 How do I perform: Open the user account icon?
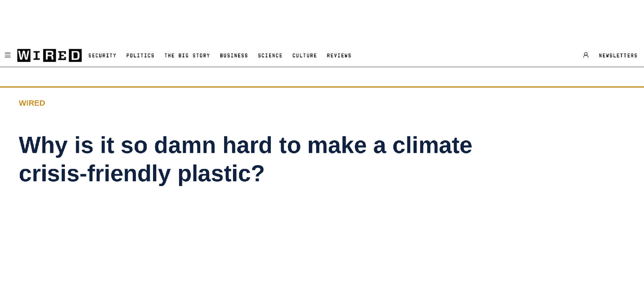click(586, 55)
